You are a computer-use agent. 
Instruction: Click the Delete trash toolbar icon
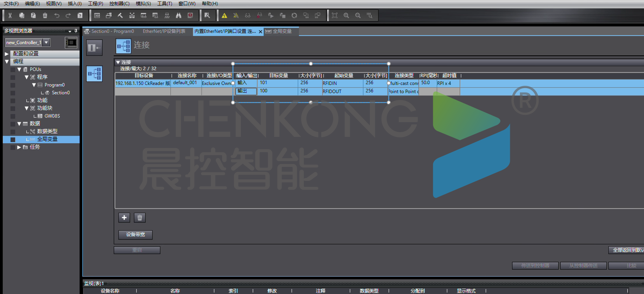[x=45, y=16]
